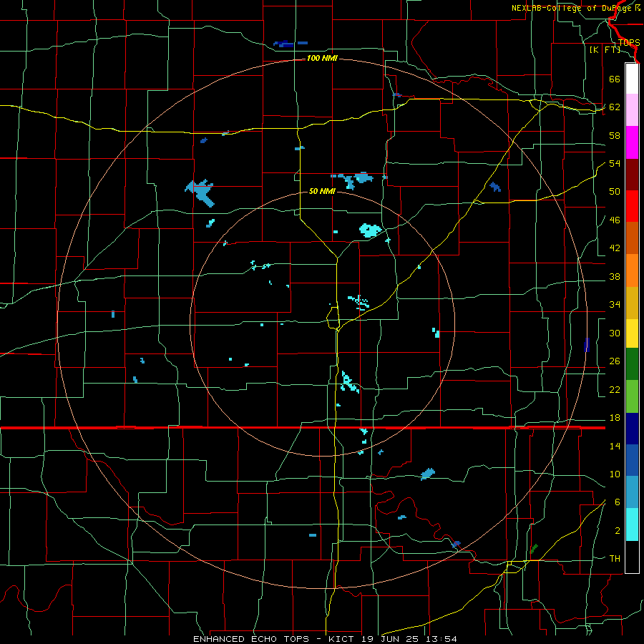
Task: Click the white swatch on the tops scale
Action: click(x=632, y=79)
